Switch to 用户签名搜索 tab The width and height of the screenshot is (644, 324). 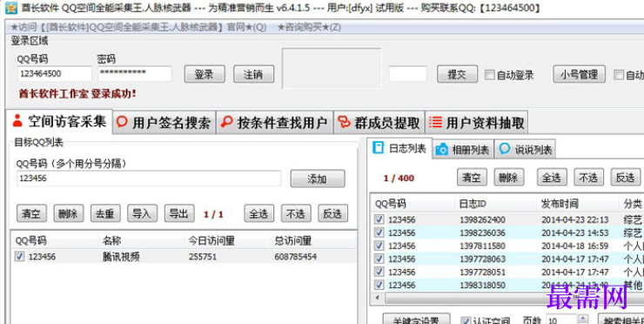click(164, 123)
